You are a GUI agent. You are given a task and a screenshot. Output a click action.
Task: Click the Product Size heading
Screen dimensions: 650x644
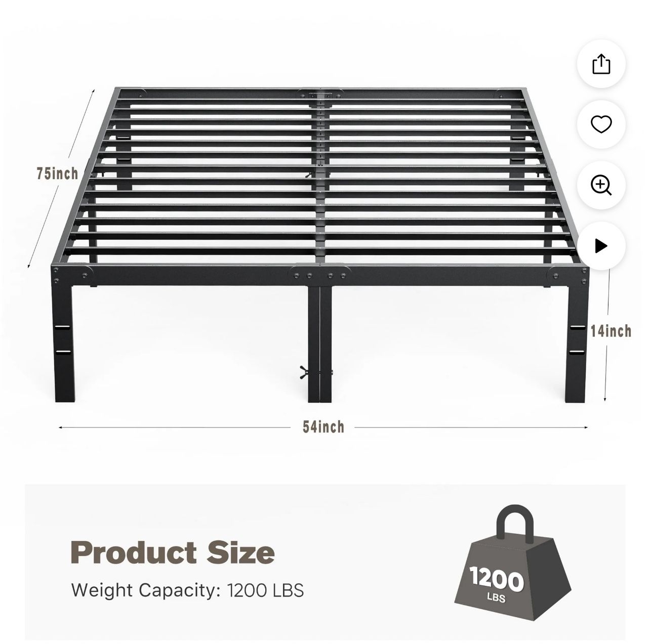173,552
